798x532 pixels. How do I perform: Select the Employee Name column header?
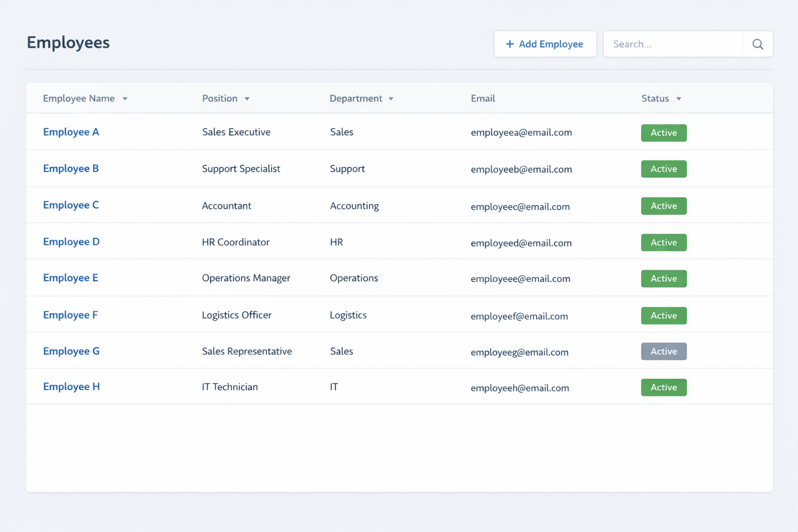pyautogui.click(x=79, y=98)
